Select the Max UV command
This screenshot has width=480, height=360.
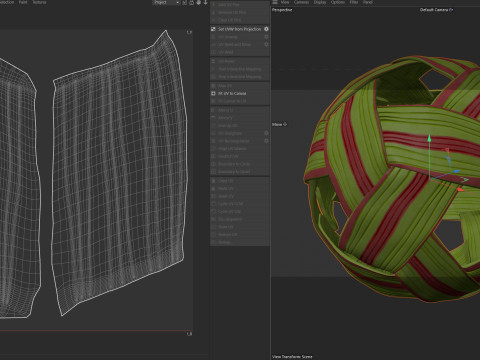click(239, 86)
